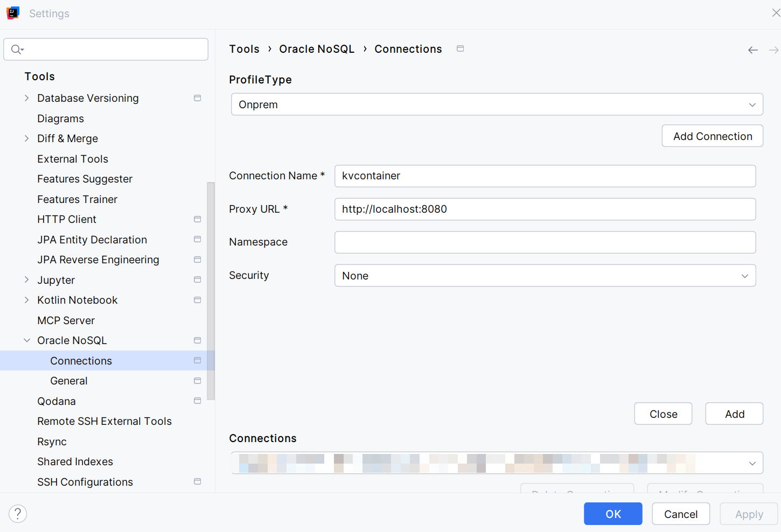Open the ProfileType Onprem dropdown
This screenshot has height=532, width=781.
tap(497, 104)
